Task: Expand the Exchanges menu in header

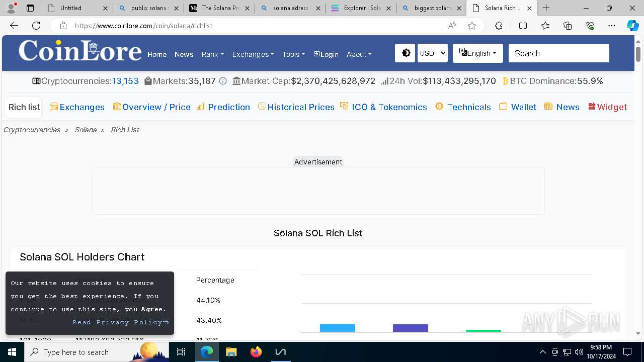Action: [x=253, y=54]
